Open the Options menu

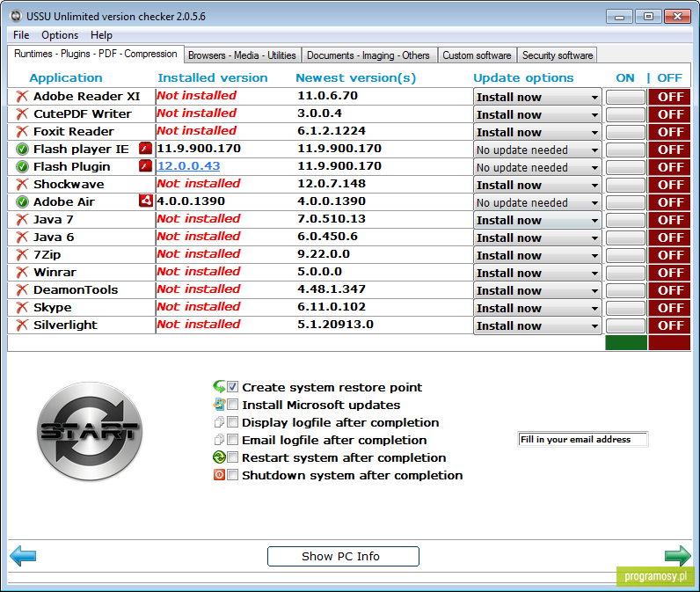pyautogui.click(x=60, y=35)
